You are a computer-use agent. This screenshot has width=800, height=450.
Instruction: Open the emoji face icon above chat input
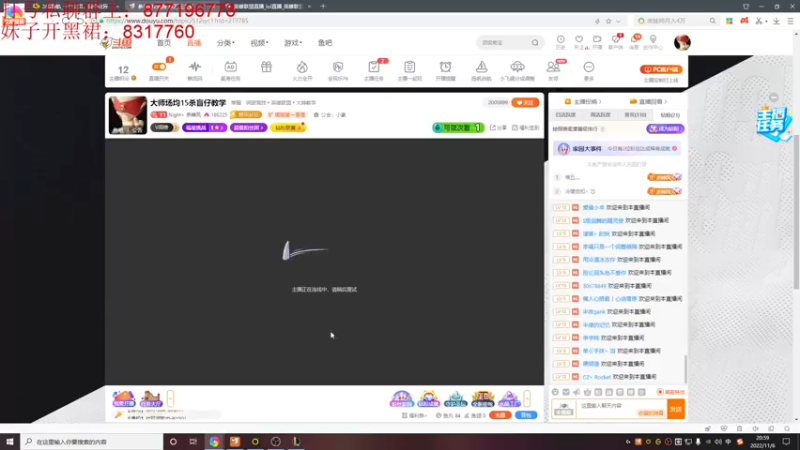tap(555, 392)
